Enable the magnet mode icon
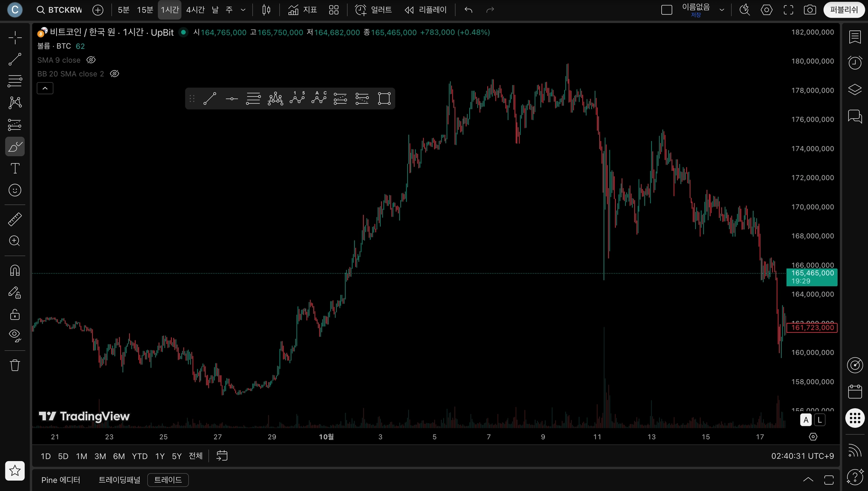The width and height of the screenshot is (868, 491). (15, 270)
